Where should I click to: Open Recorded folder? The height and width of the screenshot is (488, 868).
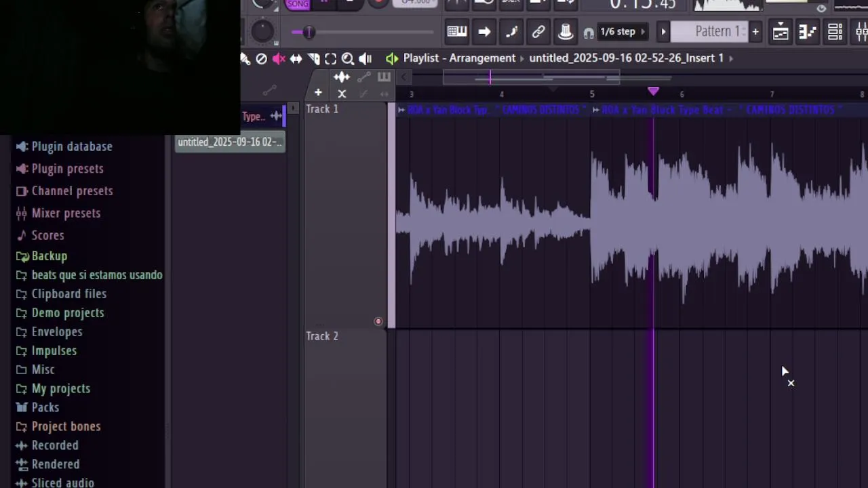tap(55, 446)
